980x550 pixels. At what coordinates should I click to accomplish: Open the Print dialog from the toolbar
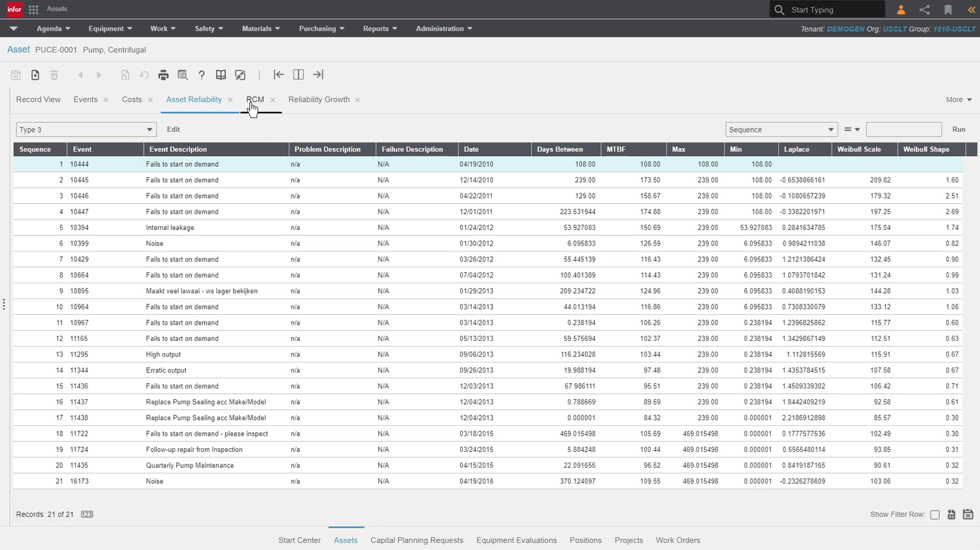click(163, 74)
